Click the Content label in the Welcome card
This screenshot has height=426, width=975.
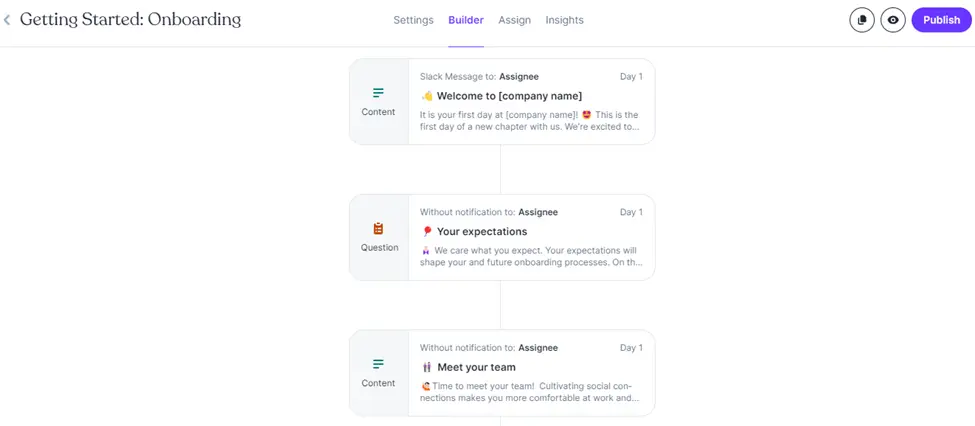pos(378,112)
